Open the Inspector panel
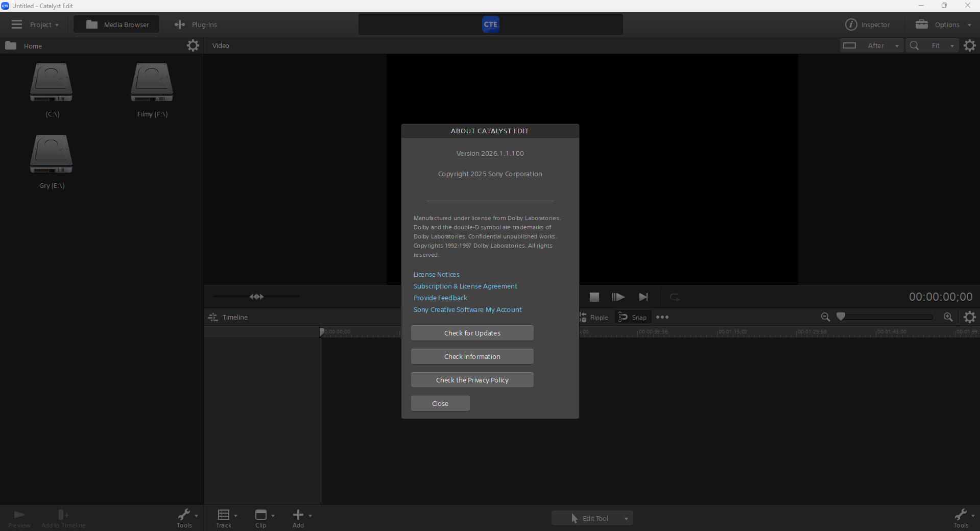 [x=868, y=25]
